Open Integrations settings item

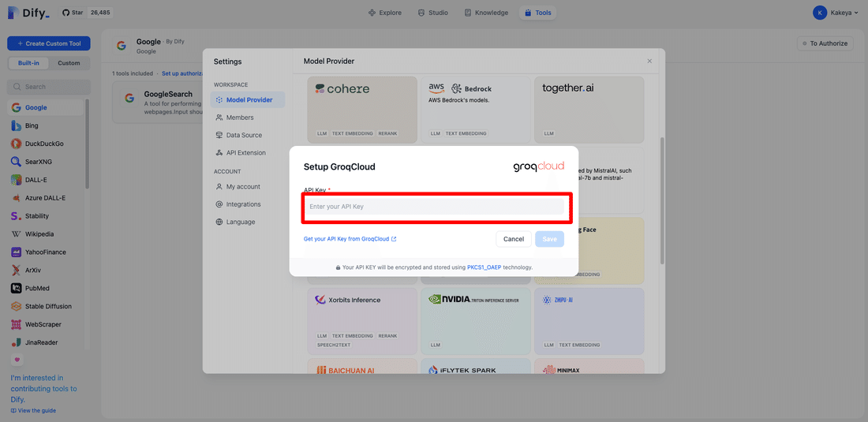point(248,204)
